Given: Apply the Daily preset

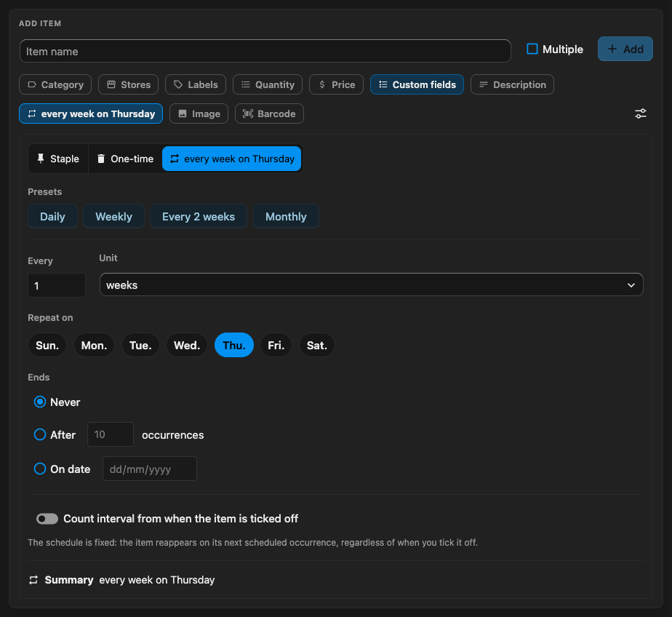Looking at the screenshot, I should click(52, 217).
